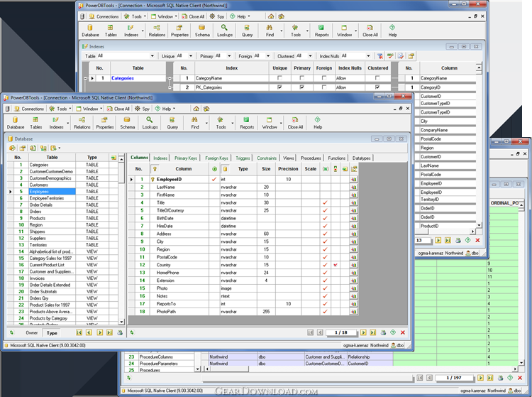Screen dimensions: 532x397
Task: Go to next column record in Database panel
Action: point(363,332)
